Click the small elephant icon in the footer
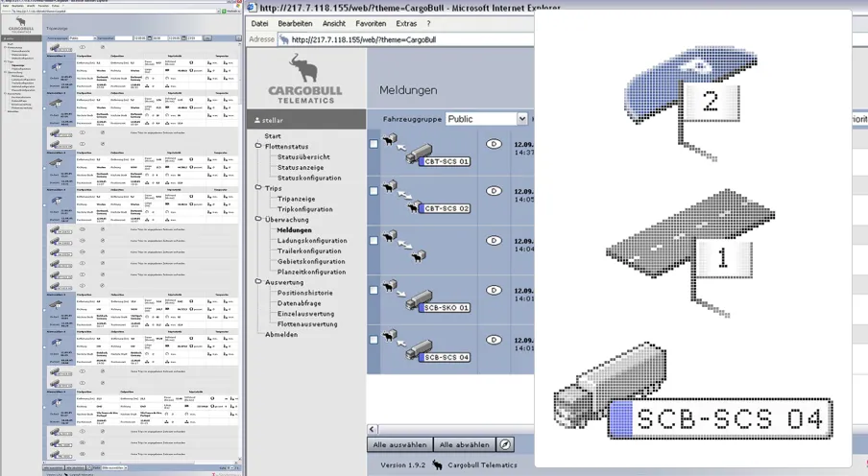 (437, 464)
